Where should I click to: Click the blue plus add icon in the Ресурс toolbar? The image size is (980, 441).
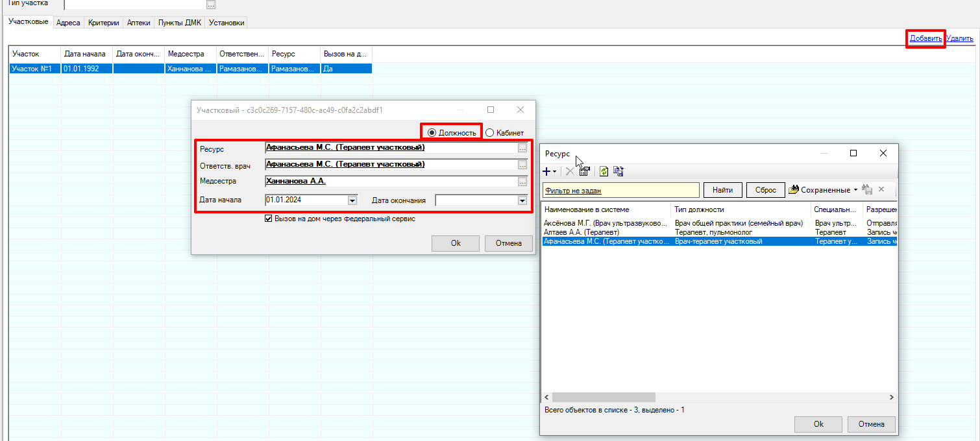546,172
